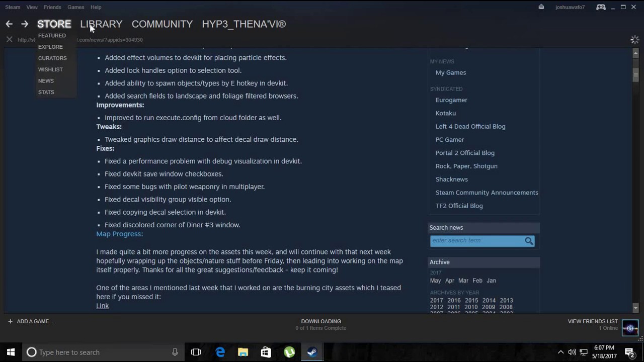Select CURATORS in the Store dropdown
This screenshot has height=362, width=644.
[x=52, y=58]
